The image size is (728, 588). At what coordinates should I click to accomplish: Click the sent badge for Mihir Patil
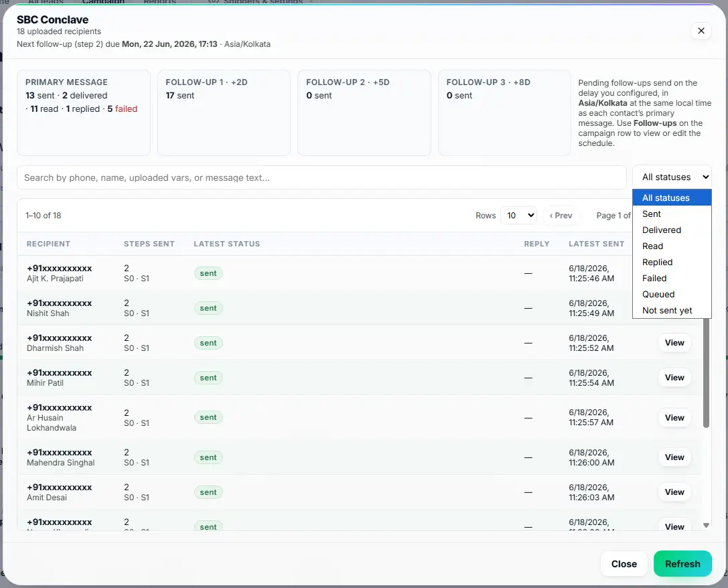click(x=208, y=378)
